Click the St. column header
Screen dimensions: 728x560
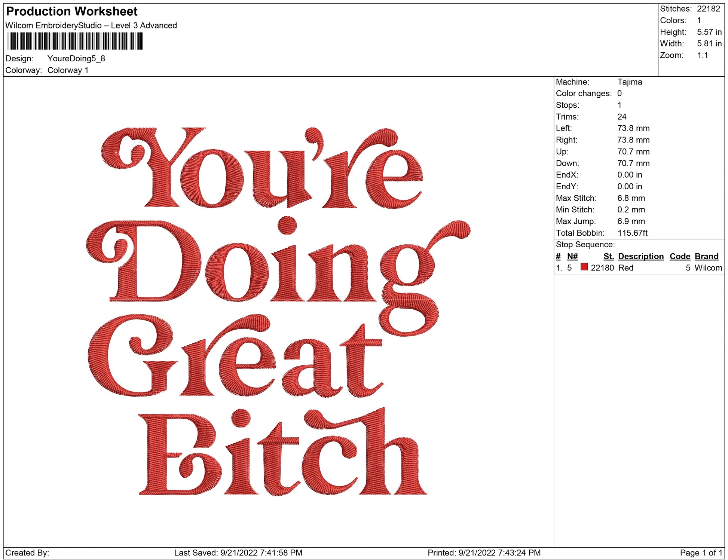coord(608,256)
